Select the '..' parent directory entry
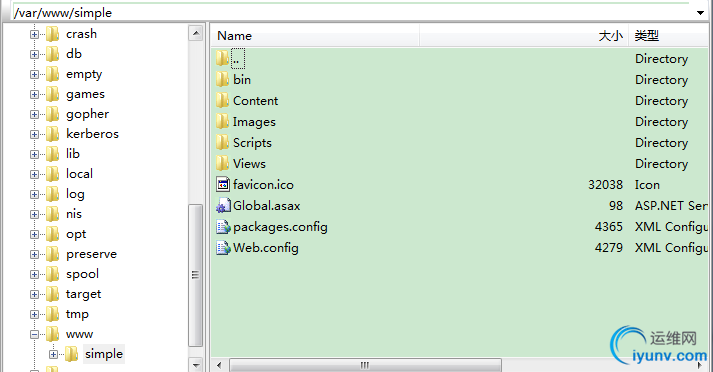The width and height of the screenshot is (713, 372). 238,59
